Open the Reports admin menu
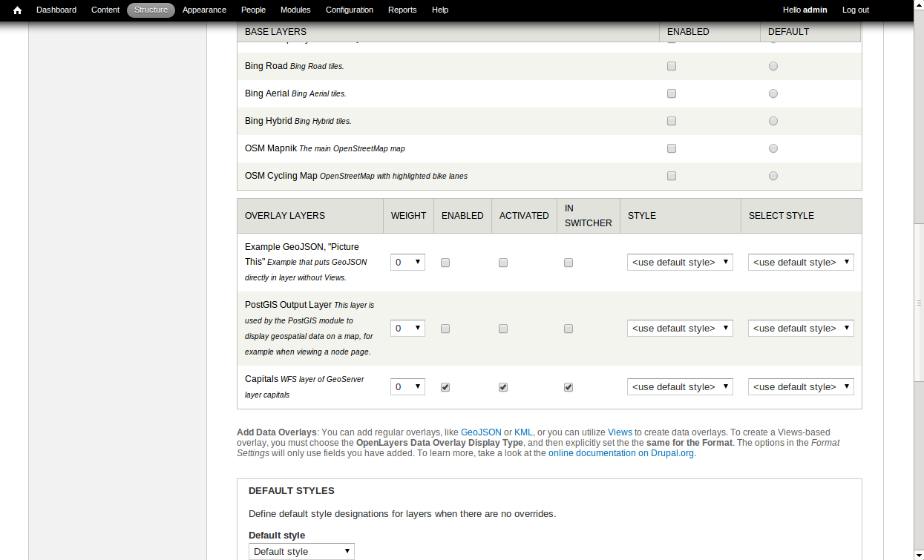 402,10
